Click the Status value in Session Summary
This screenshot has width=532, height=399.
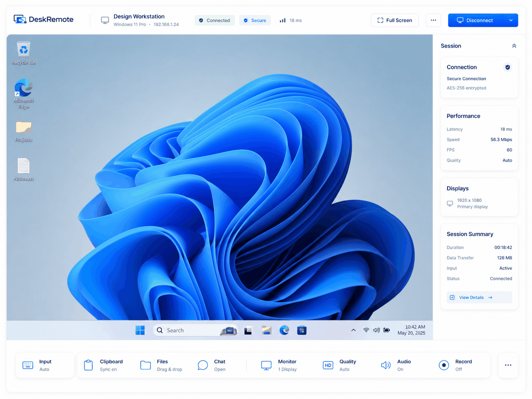click(x=501, y=278)
